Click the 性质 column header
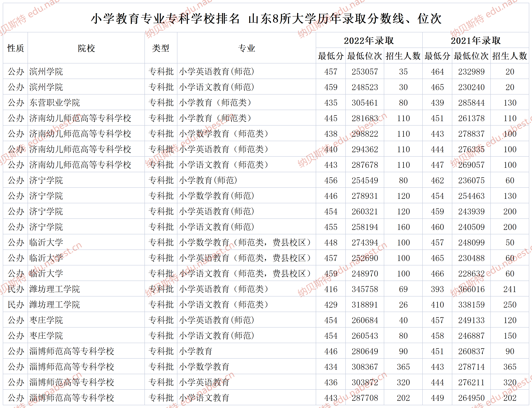Screen dimensions: 532x408 tap(16, 48)
